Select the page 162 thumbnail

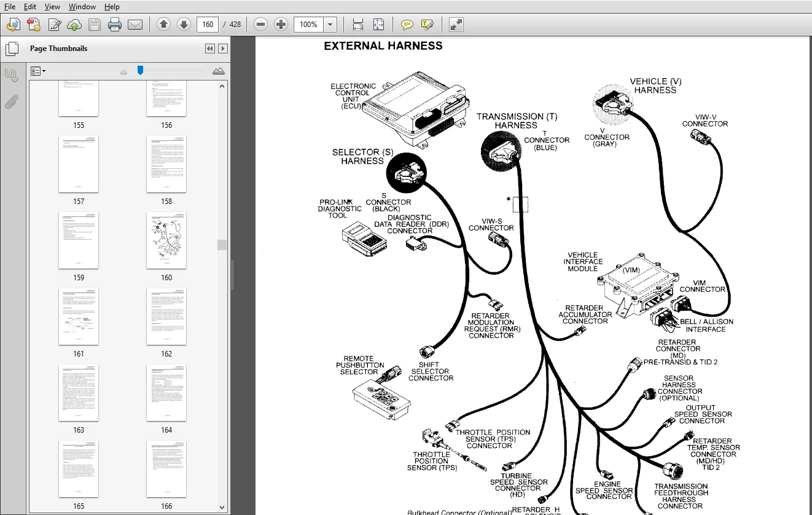tap(166, 316)
